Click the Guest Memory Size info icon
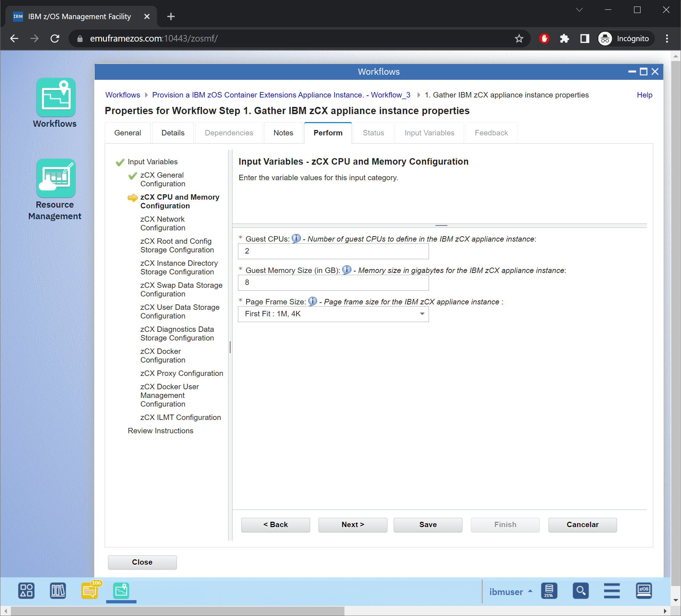This screenshot has height=616, width=681. tap(346, 270)
